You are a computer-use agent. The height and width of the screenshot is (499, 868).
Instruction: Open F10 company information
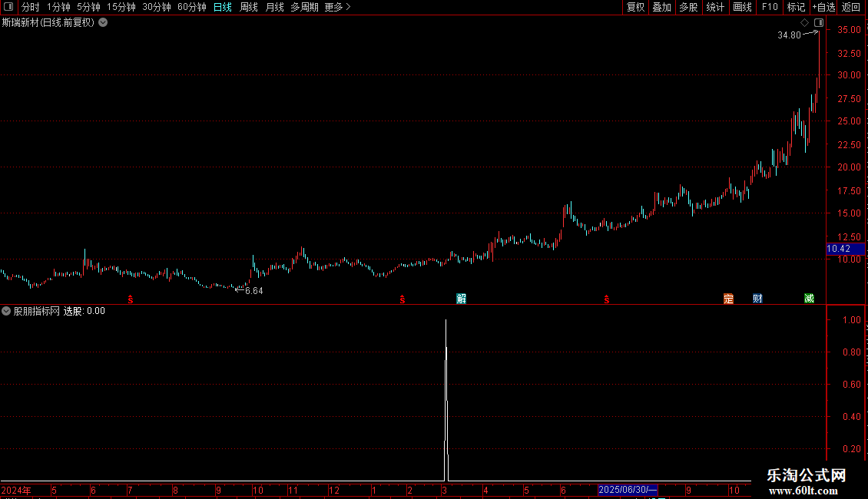click(x=770, y=7)
